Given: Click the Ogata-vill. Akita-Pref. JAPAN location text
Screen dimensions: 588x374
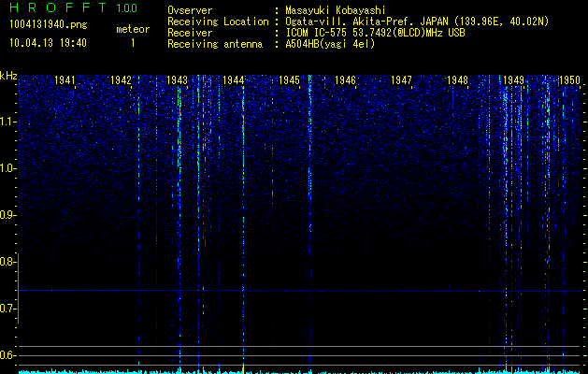Looking at the screenshot, I should (417, 22).
